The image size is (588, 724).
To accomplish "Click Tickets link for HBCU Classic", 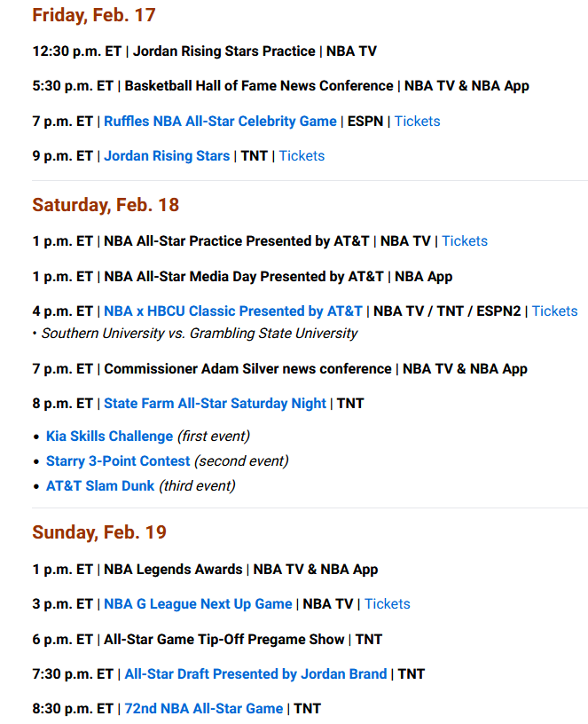I will [x=554, y=311].
